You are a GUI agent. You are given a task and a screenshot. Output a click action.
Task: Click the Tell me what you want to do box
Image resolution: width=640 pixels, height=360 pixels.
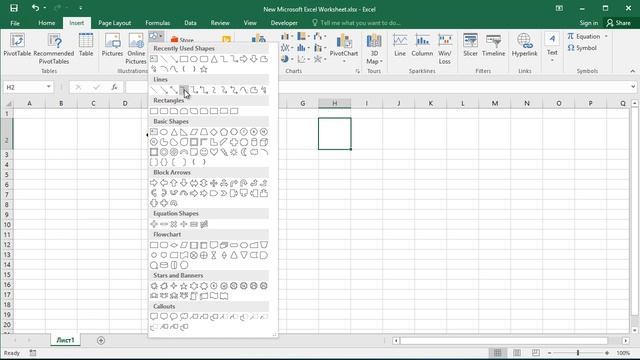tap(356, 23)
